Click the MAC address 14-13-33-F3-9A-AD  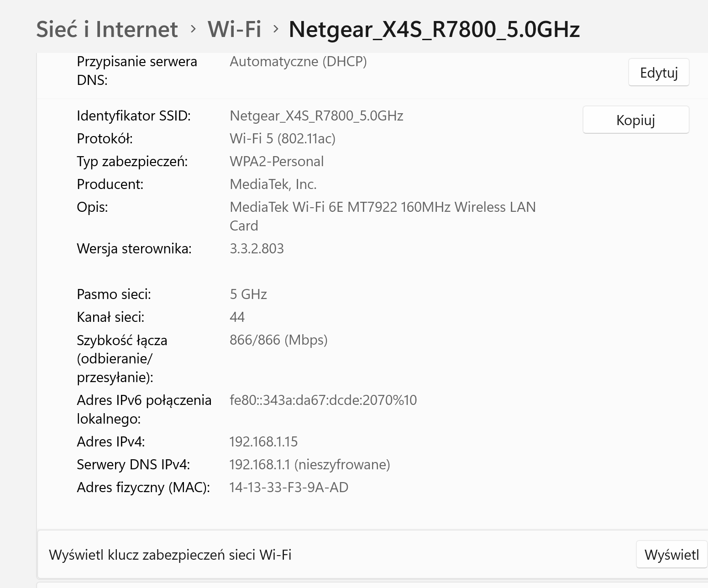pyautogui.click(x=288, y=487)
